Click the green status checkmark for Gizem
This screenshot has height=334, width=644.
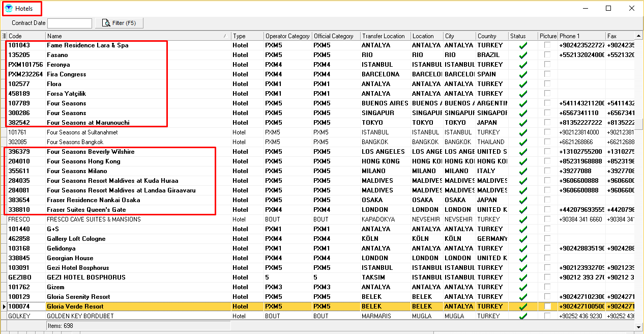[x=523, y=287]
